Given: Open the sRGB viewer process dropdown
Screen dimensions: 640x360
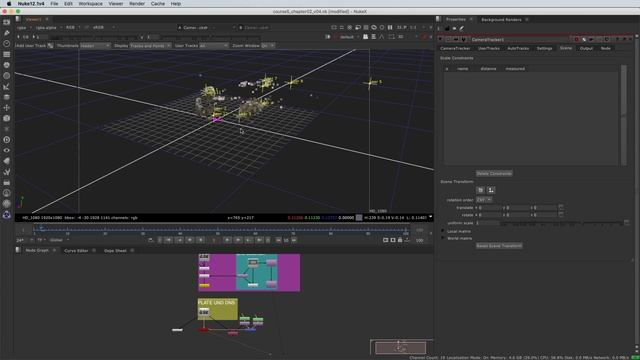Looking at the screenshot, I should click(103, 28).
